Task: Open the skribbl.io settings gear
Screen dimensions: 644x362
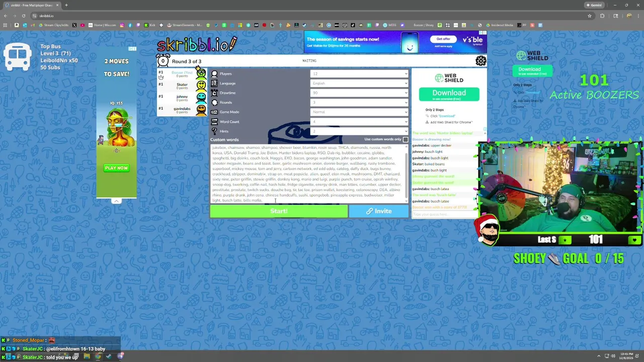Action: point(481,61)
